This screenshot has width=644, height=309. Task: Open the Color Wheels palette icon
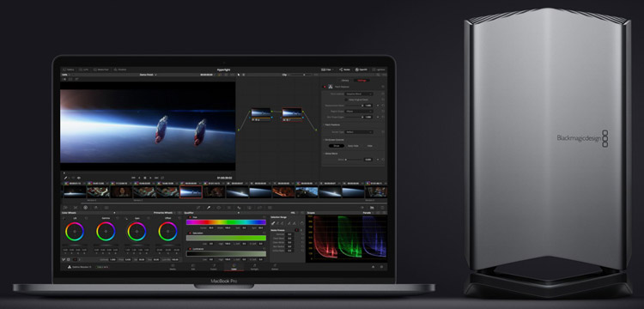click(x=85, y=208)
